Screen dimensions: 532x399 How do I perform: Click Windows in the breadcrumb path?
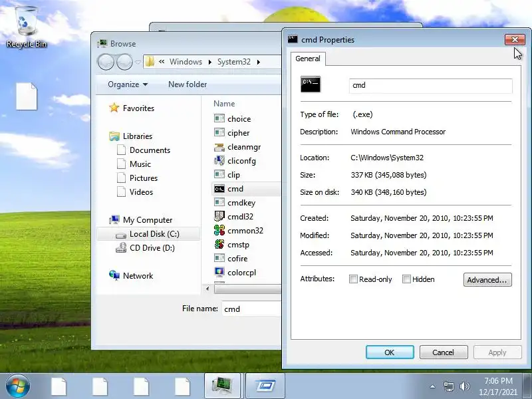(186, 62)
